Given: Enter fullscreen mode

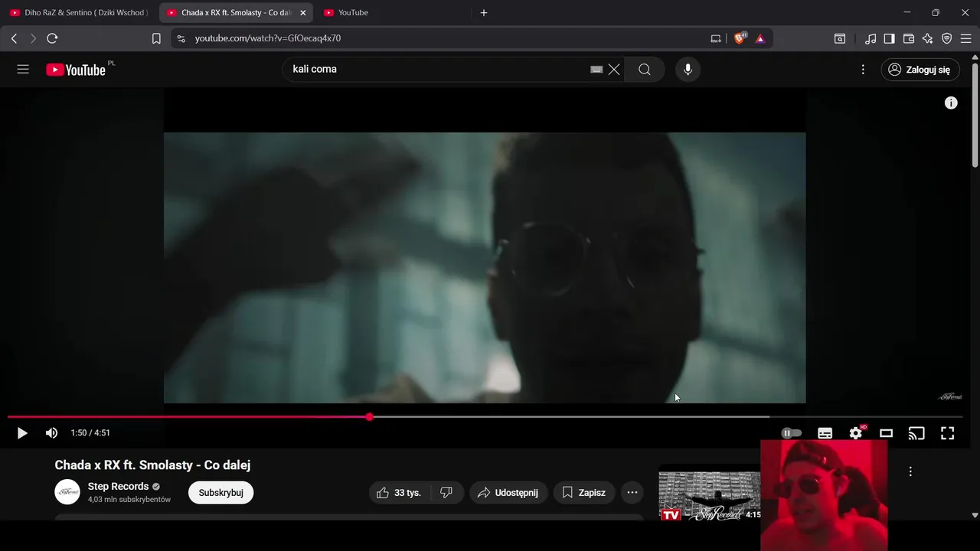Looking at the screenshot, I should (x=947, y=433).
